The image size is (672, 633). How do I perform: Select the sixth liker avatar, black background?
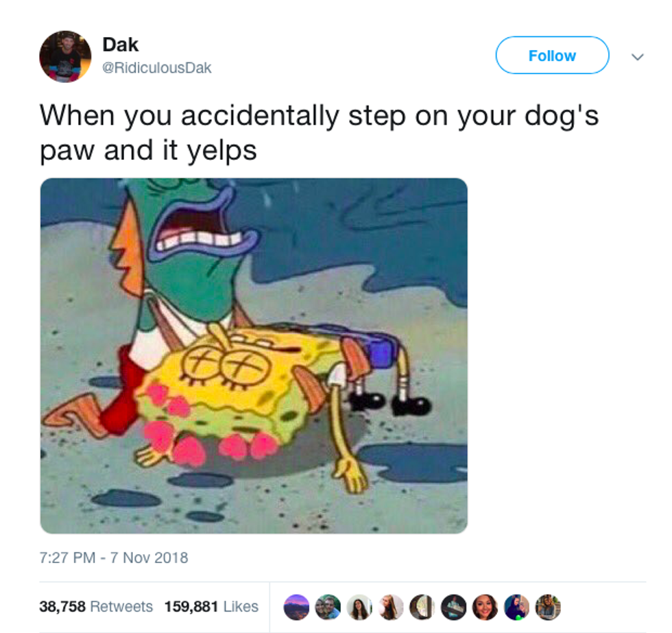[454, 608]
